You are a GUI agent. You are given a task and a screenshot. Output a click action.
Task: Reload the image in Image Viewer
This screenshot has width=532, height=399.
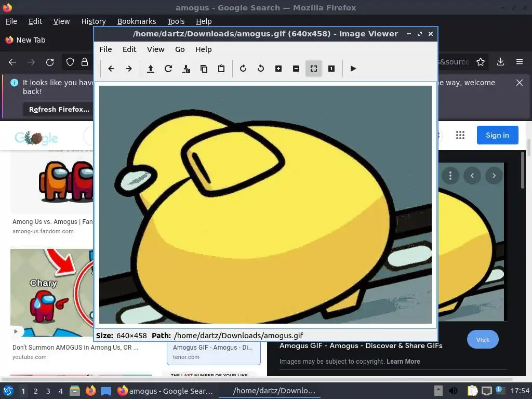click(x=168, y=69)
